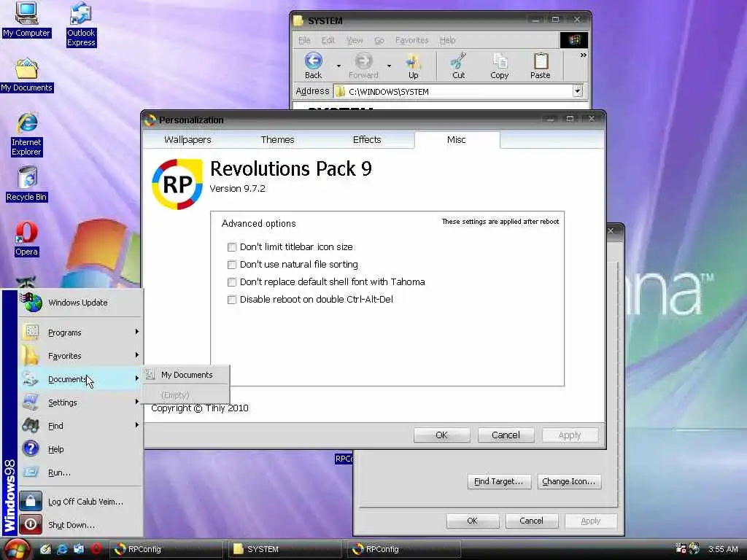Click the globe icon in system tray
747x560 pixels.
694,548
